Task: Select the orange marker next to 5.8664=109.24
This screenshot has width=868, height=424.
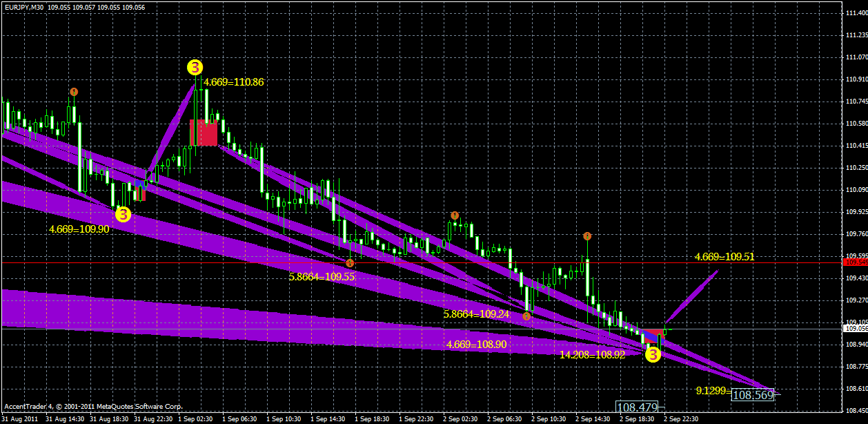Action: [x=526, y=315]
